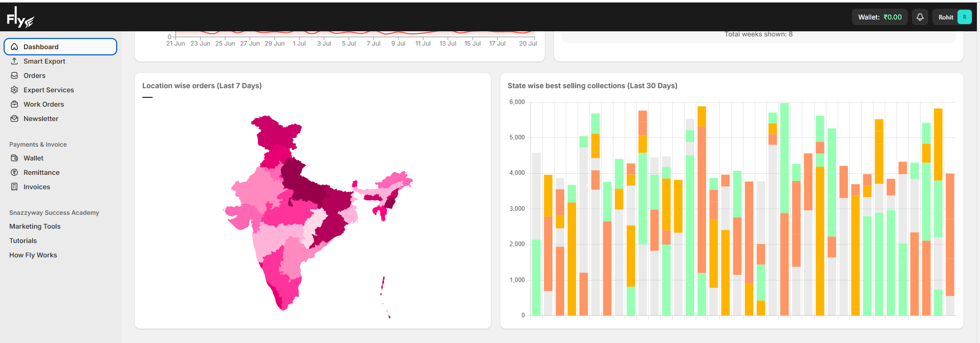Click the Newsletter envelope icon
This screenshot has width=980, height=343.
click(x=14, y=118)
